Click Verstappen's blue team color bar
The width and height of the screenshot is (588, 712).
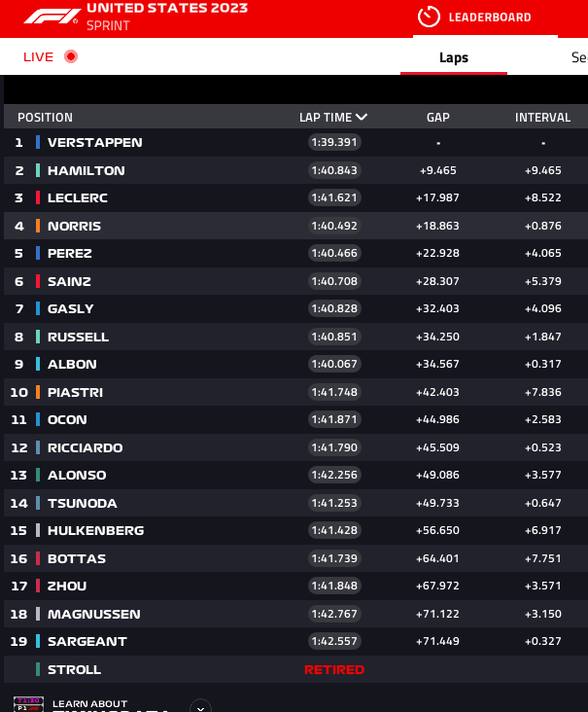point(38,142)
